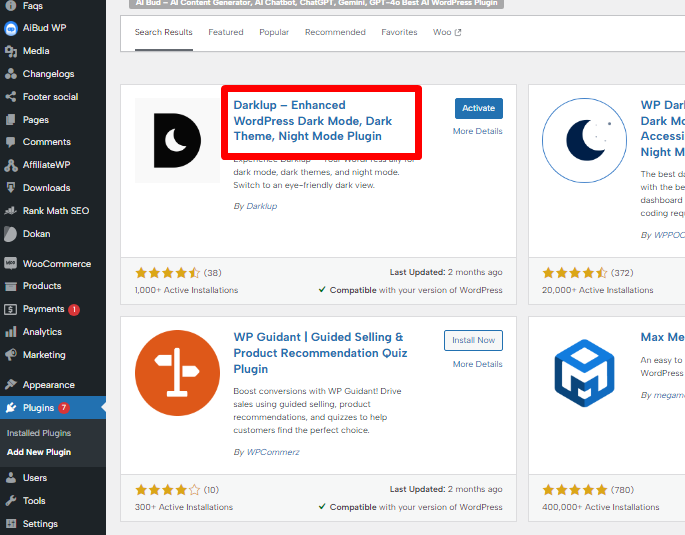Click the Appearance brush icon
The height and width of the screenshot is (535, 685).
10,385
